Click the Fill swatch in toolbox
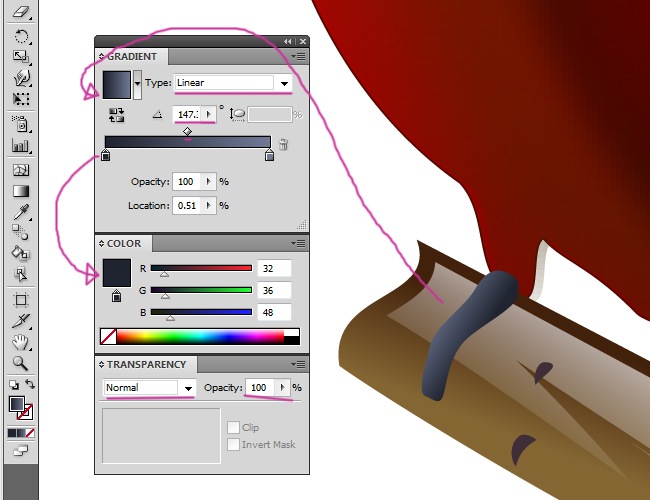Image resolution: width=650 pixels, height=500 pixels. 16,404
